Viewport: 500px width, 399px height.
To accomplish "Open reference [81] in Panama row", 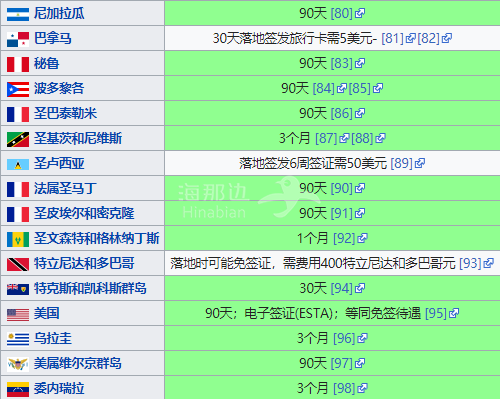I will tap(393, 38).
